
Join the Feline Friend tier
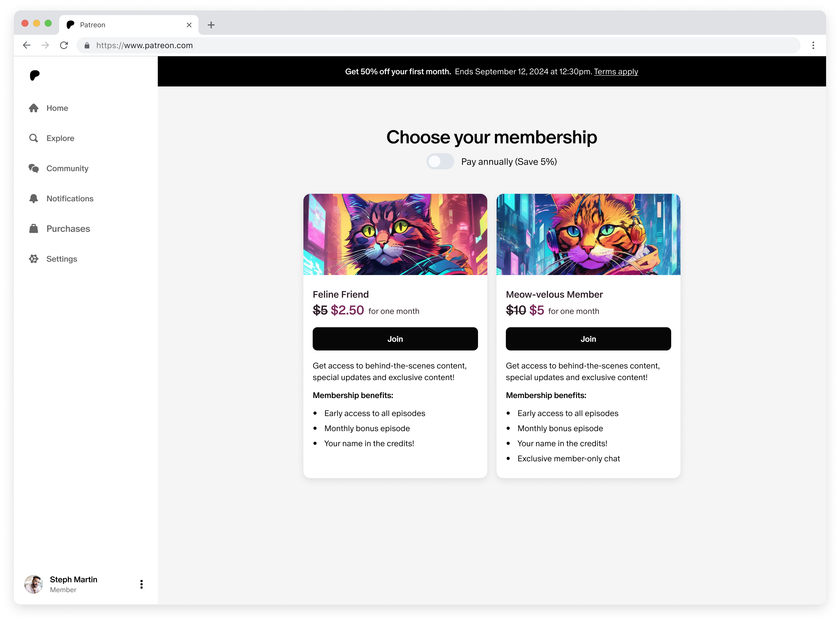(395, 339)
